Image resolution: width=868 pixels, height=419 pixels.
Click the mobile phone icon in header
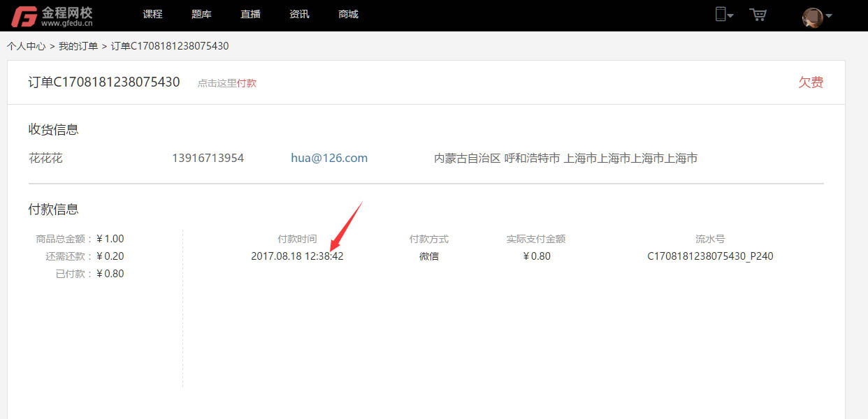coord(720,15)
